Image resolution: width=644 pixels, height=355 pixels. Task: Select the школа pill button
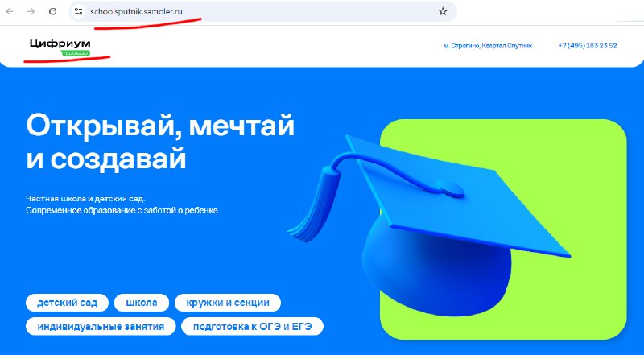tap(142, 303)
